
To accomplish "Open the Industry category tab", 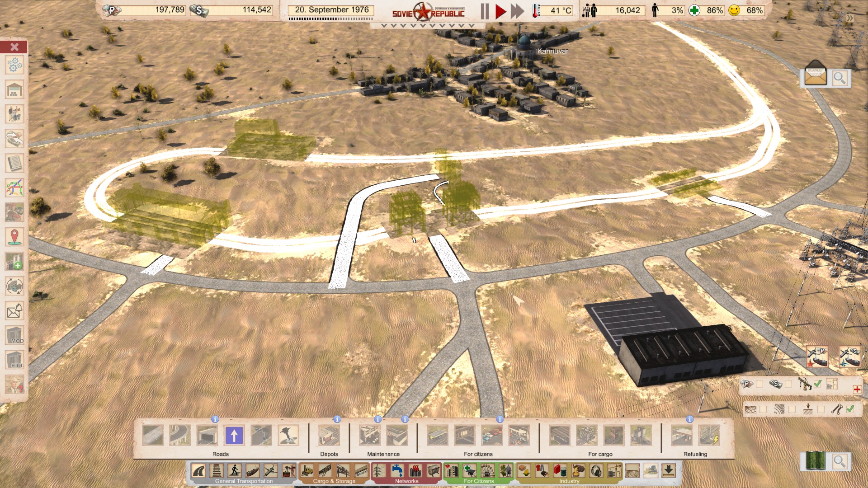I will click(x=569, y=481).
